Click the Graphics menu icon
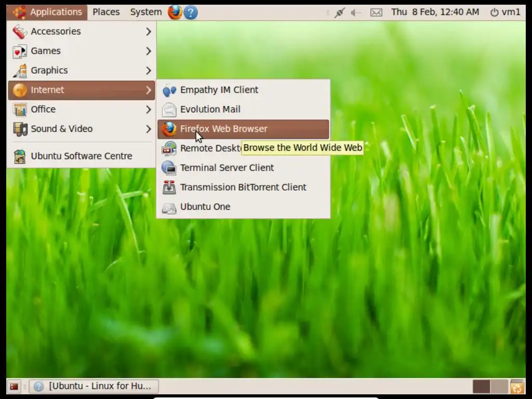532x399 pixels. point(20,71)
